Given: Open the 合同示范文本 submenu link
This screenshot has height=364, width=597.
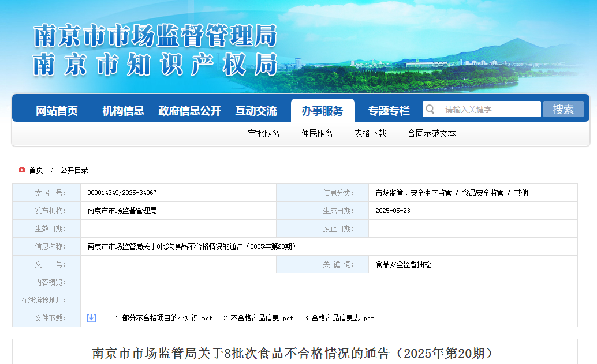Looking at the screenshot, I should (431, 133).
